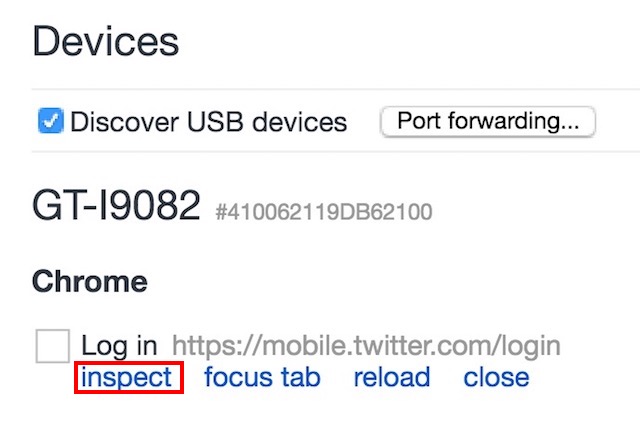Screen dimensions: 640x432
Task: Select the "Log in" page title
Action: 119,346
